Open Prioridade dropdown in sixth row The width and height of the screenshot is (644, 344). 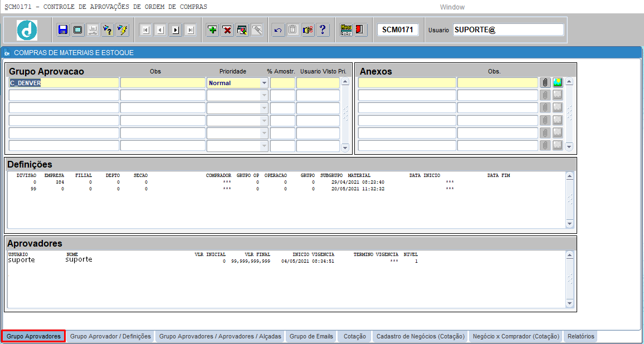coord(264,146)
